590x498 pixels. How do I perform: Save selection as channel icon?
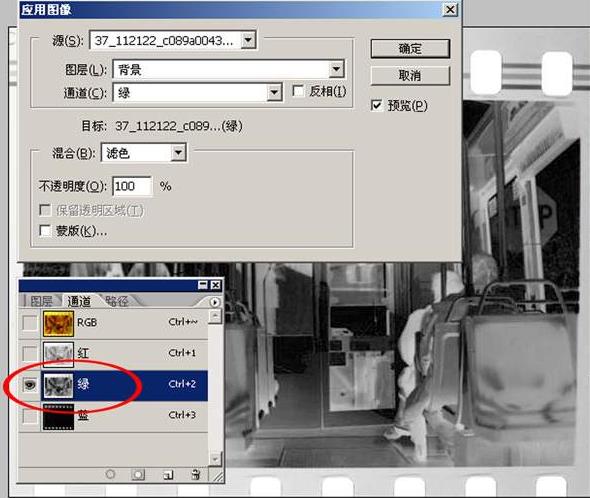(x=138, y=474)
